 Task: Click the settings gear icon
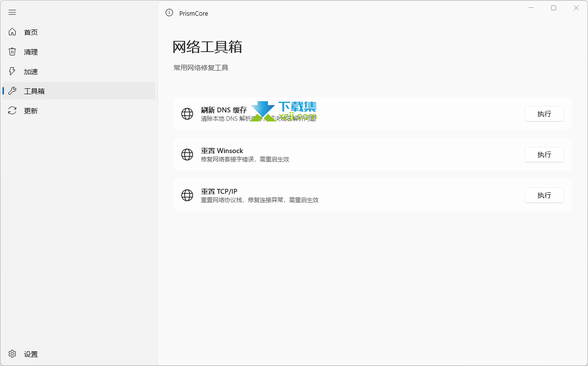12,354
